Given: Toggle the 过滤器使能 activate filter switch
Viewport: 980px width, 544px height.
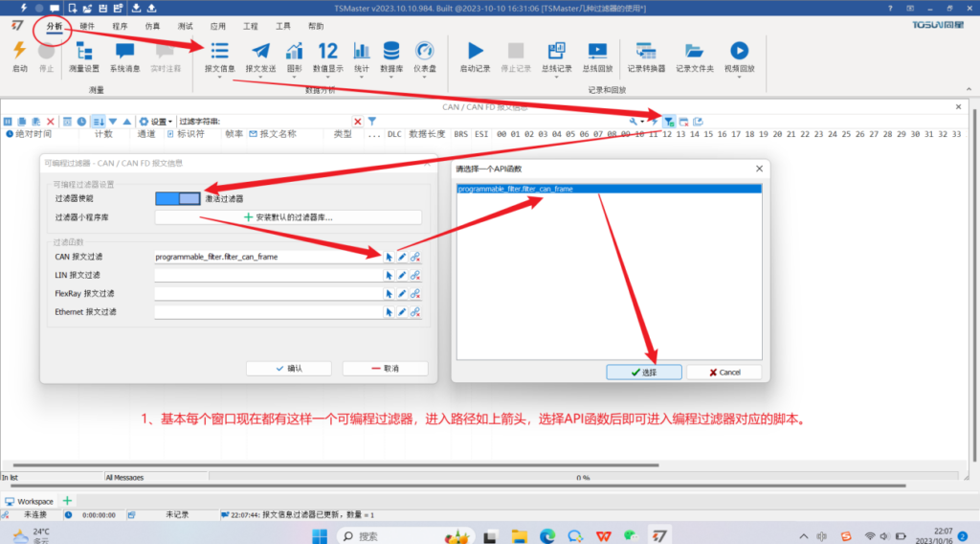Looking at the screenshot, I should point(178,198).
